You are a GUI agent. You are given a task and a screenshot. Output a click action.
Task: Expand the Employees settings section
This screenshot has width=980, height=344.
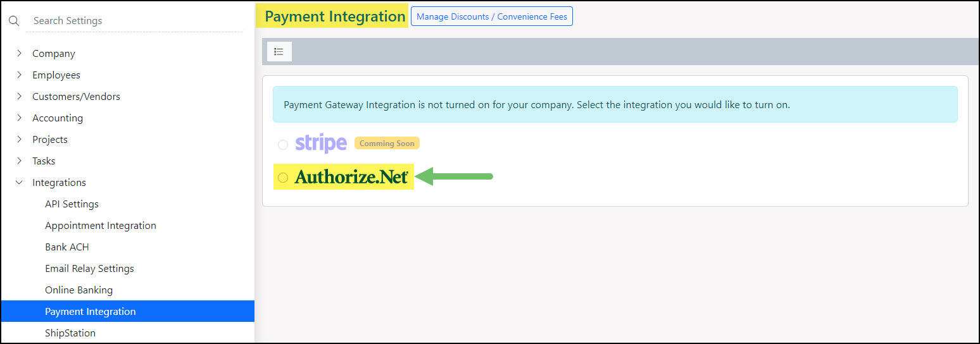[x=19, y=75]
